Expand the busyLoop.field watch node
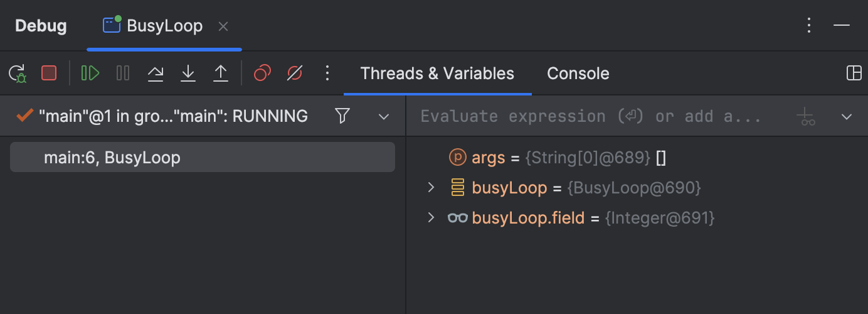 431,217
